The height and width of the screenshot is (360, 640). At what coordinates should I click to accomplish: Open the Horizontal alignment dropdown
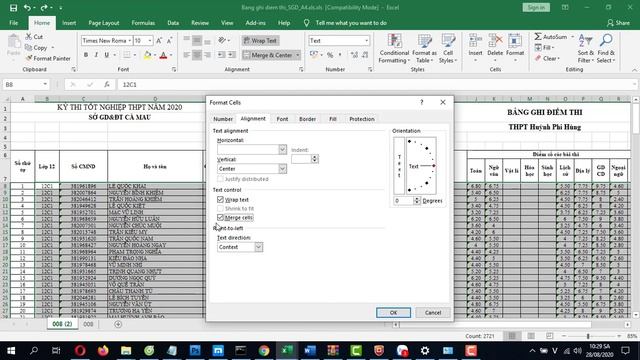pos(282,149)
